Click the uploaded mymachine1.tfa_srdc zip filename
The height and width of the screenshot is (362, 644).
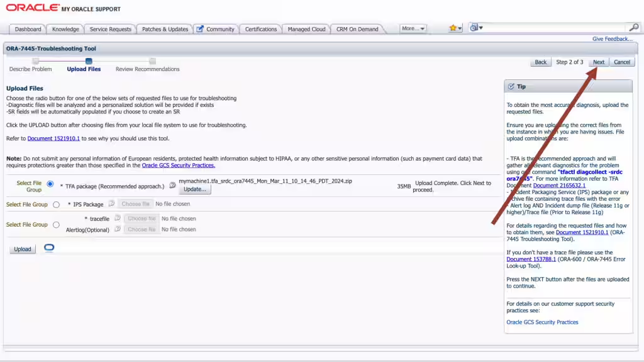coord(265,181)
